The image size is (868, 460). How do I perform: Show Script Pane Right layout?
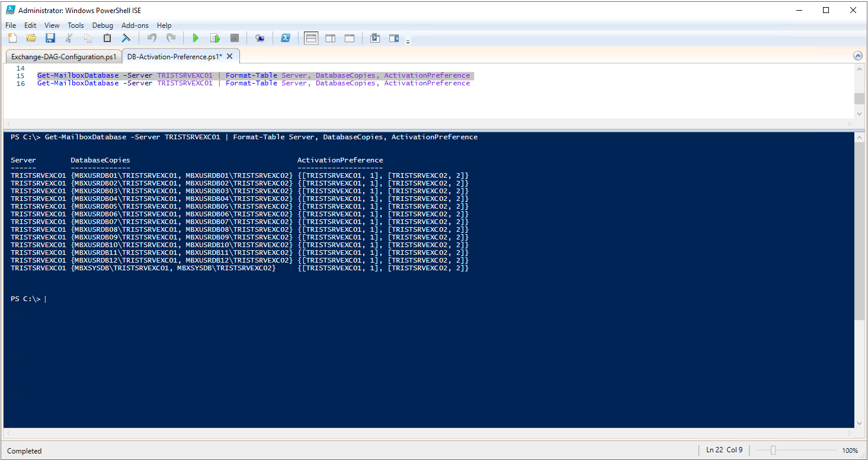[330, 38]
